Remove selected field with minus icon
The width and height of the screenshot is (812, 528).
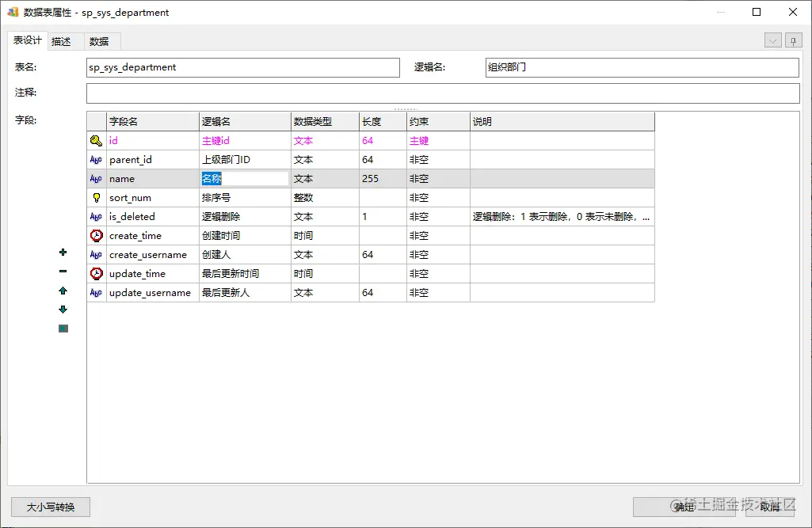click(63, 272)
